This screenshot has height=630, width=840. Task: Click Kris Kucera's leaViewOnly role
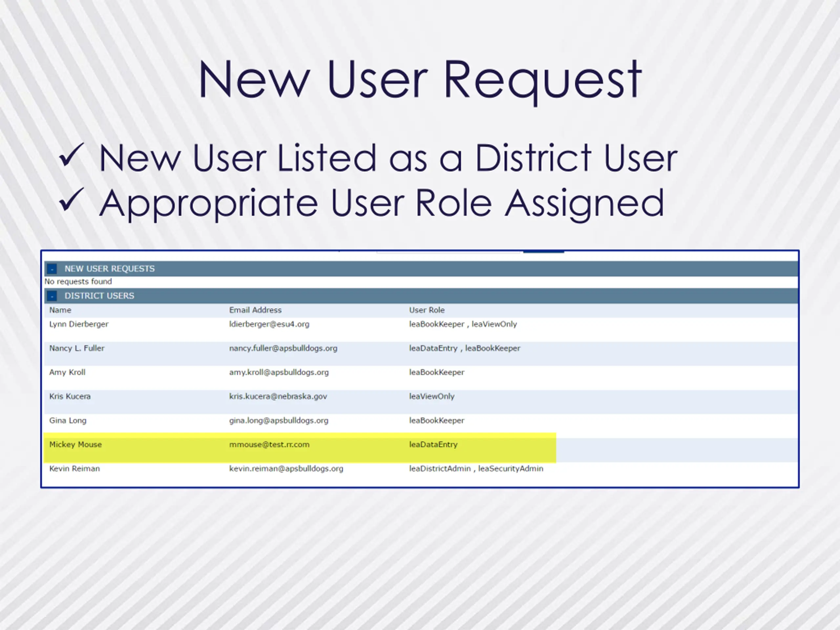pyautogui.click(x=432, y=396)
